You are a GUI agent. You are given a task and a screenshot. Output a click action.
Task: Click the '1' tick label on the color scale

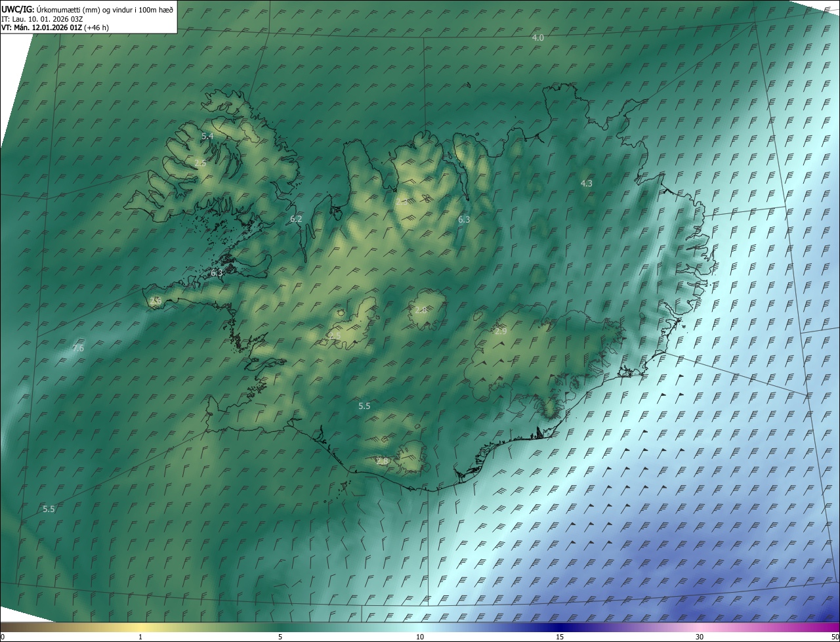(140, 637)
